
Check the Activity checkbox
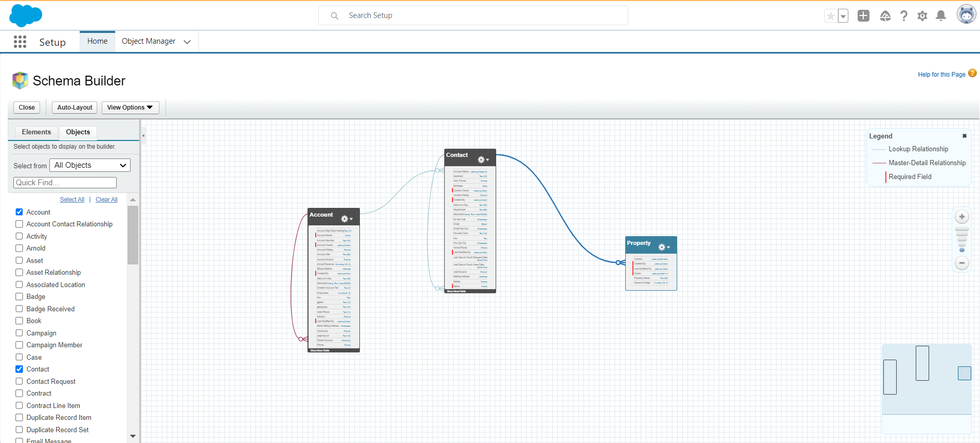coord(19,236)
